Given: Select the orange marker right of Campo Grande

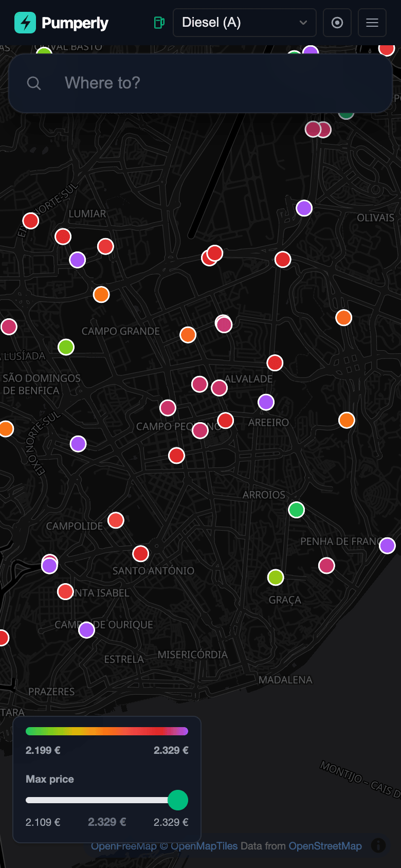Looking at the screenshot, I should click(x=188, y=335).
